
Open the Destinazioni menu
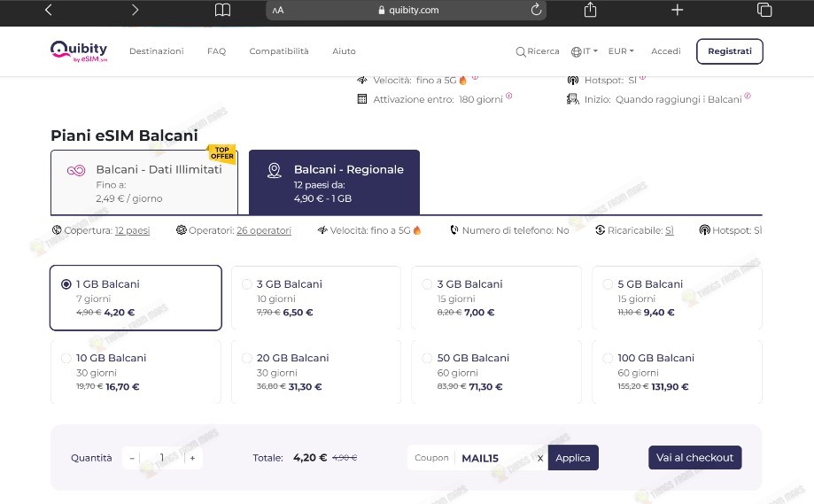pos(156,51)
